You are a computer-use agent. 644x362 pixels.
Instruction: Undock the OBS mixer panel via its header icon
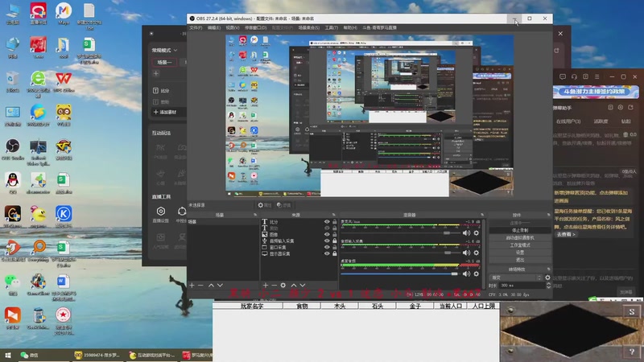[x=482, y=215]
